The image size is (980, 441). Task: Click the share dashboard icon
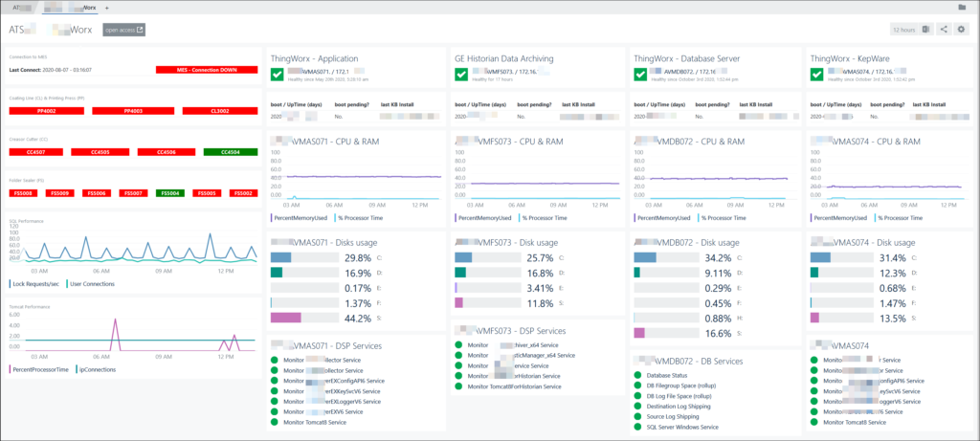coord(944,30)
